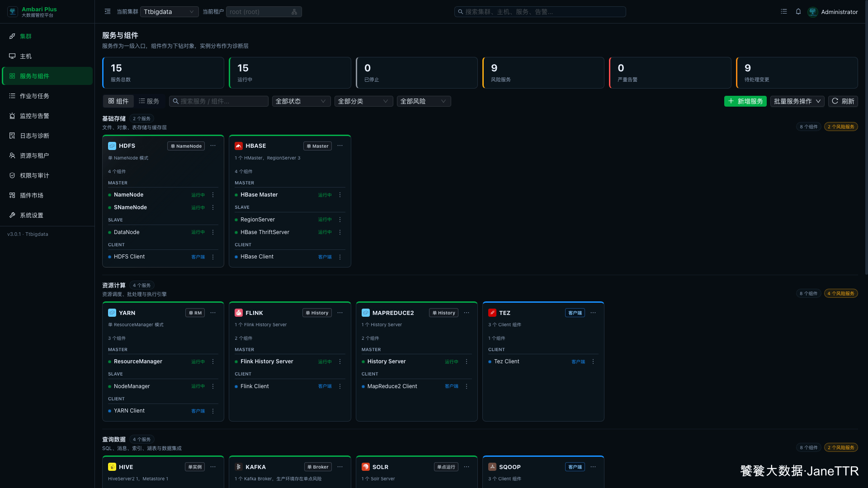The height and width of the screenshot is (488, 868).
Task: Open the Ttbigdata cluster selector
Action: (x=170, y=12)
